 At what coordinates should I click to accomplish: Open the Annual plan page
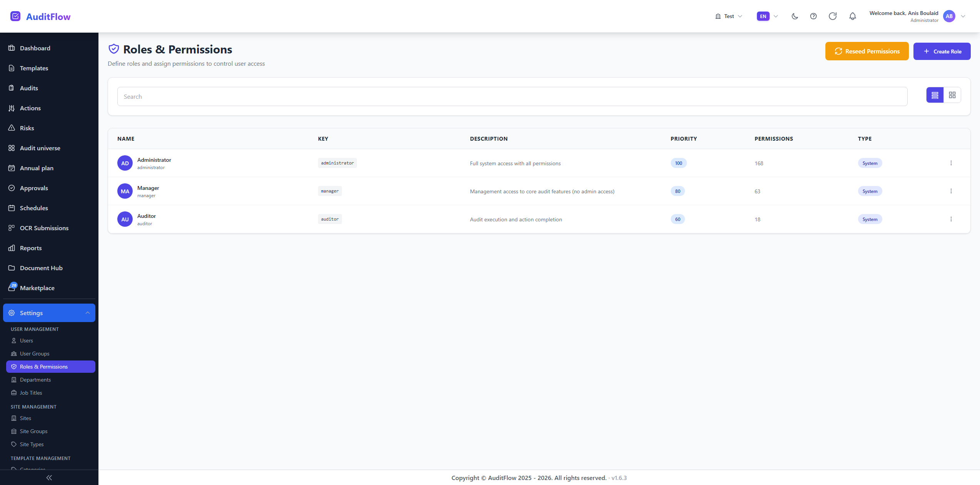[x=49, y=168]
